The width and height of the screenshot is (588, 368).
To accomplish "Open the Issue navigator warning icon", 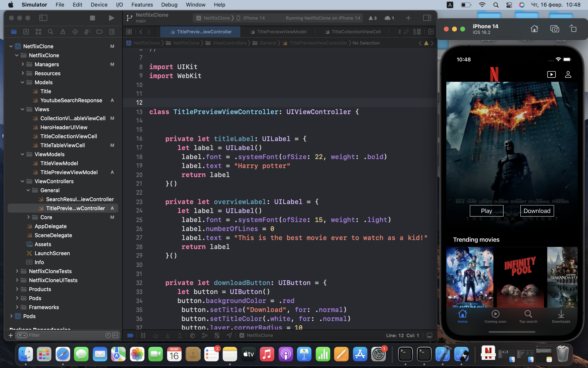I will (63, 32).
